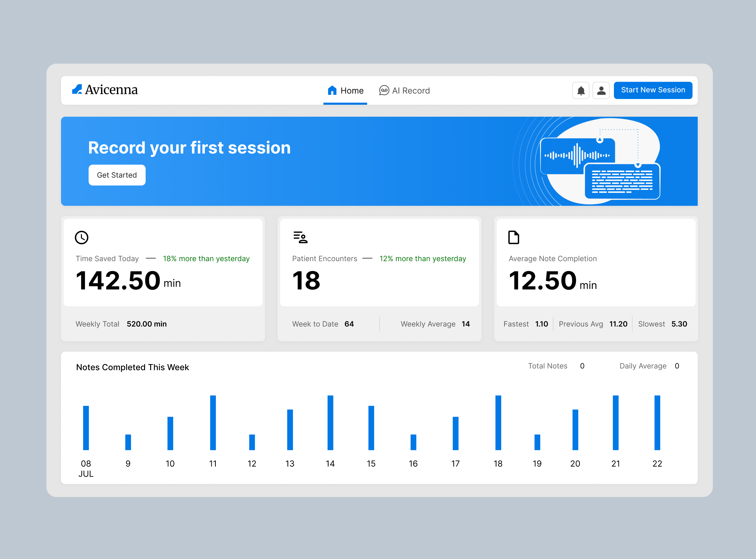Click the Week to Date value 64
Viewport: 756px width, 559px height.
click(349, 324)
